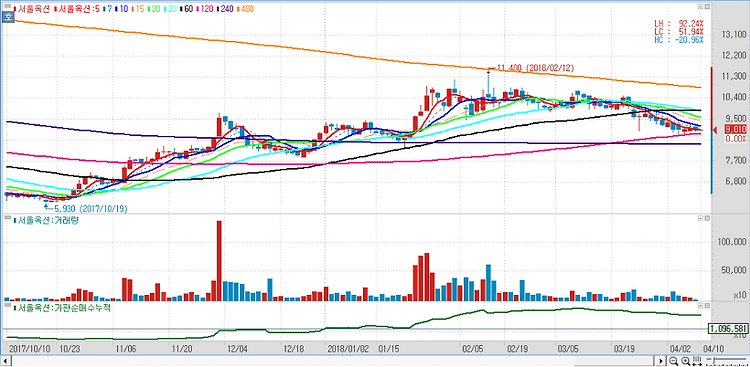750x367 pixels.
Task: Select the 서울옥션 price series legend
Action: tap(32, 9)
